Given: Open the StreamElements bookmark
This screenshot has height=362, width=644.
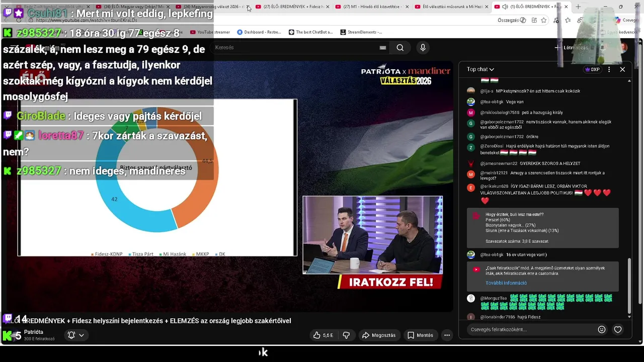Looking at the screenshot, I should click(x=361, y=32).
